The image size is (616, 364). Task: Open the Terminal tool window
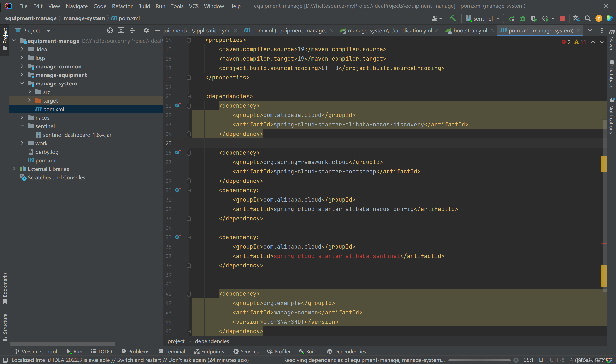point(172,351)
